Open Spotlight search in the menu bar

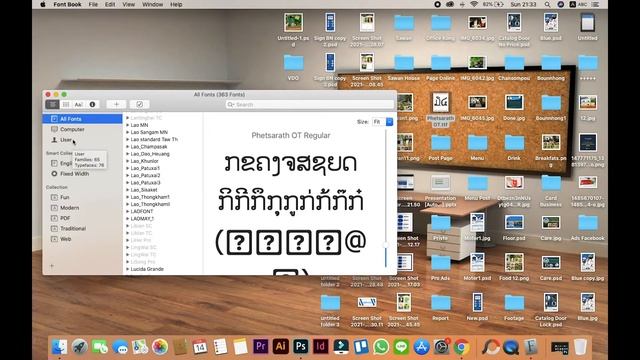click(547, 4)
